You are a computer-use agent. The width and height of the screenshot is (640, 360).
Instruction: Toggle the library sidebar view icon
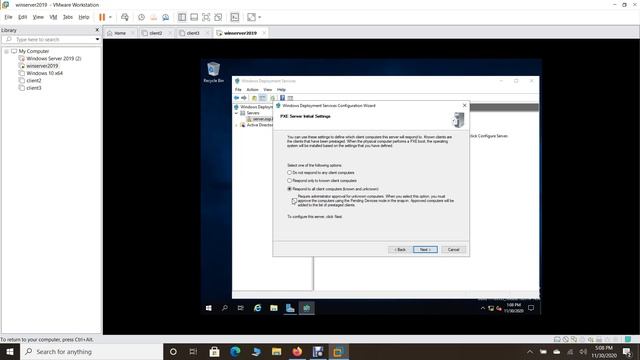(182, 17)
